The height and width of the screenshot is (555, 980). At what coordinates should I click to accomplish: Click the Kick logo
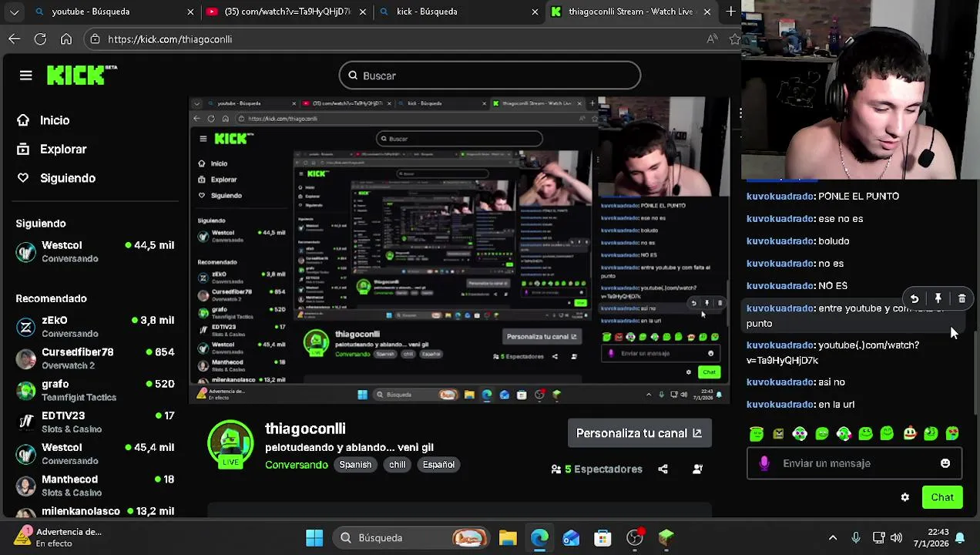(82, 75)
